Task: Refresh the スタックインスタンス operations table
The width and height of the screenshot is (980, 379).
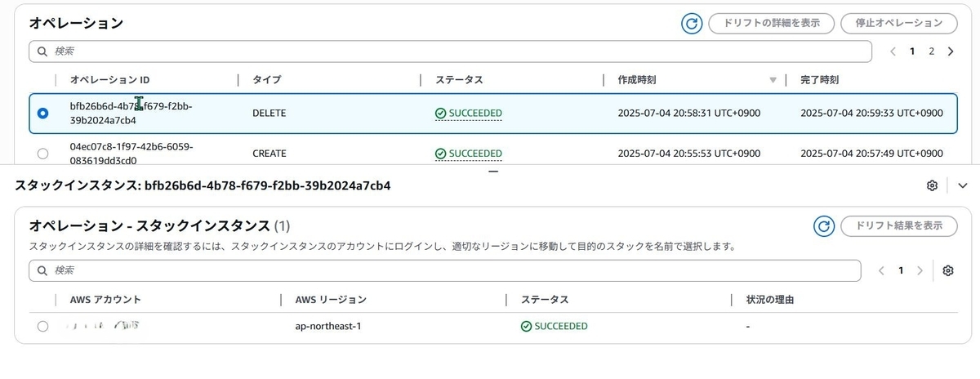Action: point(825,226)
